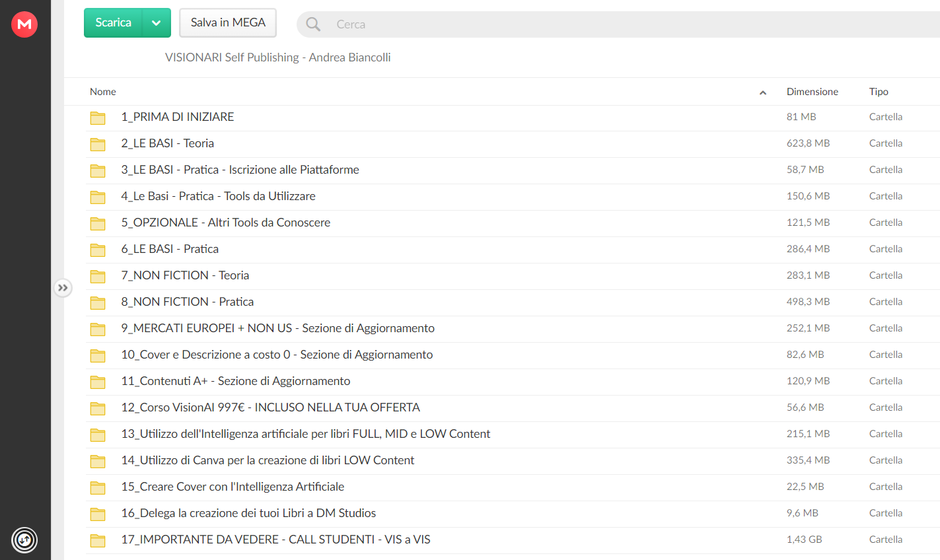Viewport: 940px width, 560px height.
Task: Select folder icon of 17_IMPORTANTE DA VEDERE
Action: click(x=98, y=540)
